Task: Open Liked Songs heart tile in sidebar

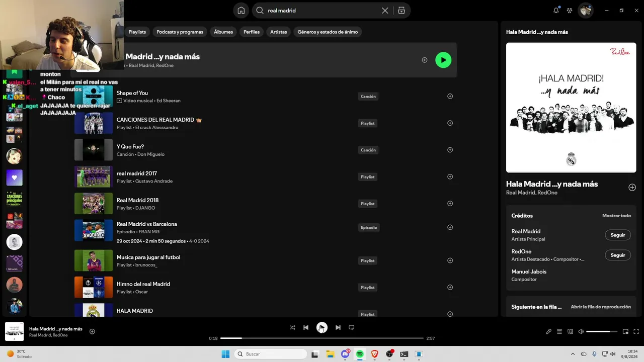Action: (x=14, y=177)
